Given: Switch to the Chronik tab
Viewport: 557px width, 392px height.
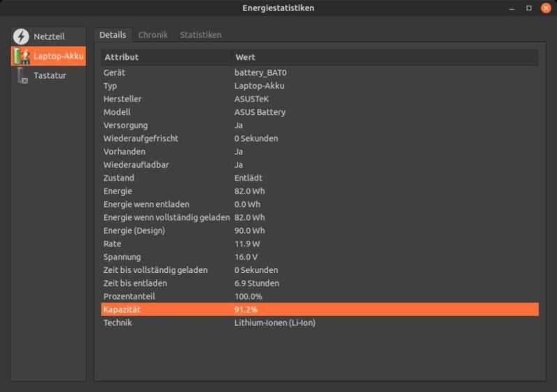Looking at the screenshot, I should tap(153, 35).
